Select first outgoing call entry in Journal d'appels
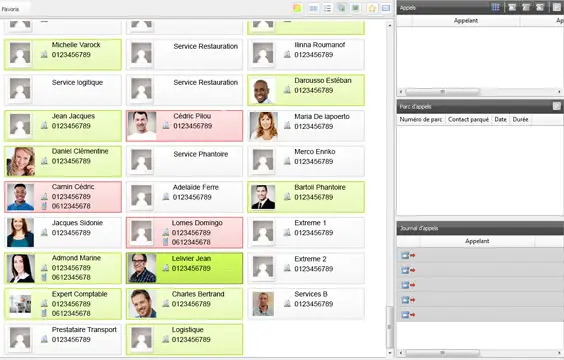 [x=480, y=255]
